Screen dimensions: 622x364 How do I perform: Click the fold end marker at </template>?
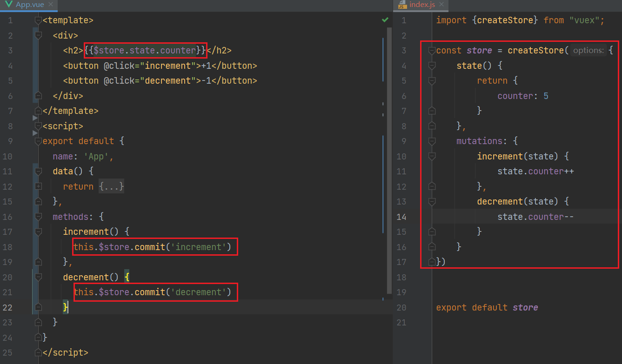[x=38, y=111]
